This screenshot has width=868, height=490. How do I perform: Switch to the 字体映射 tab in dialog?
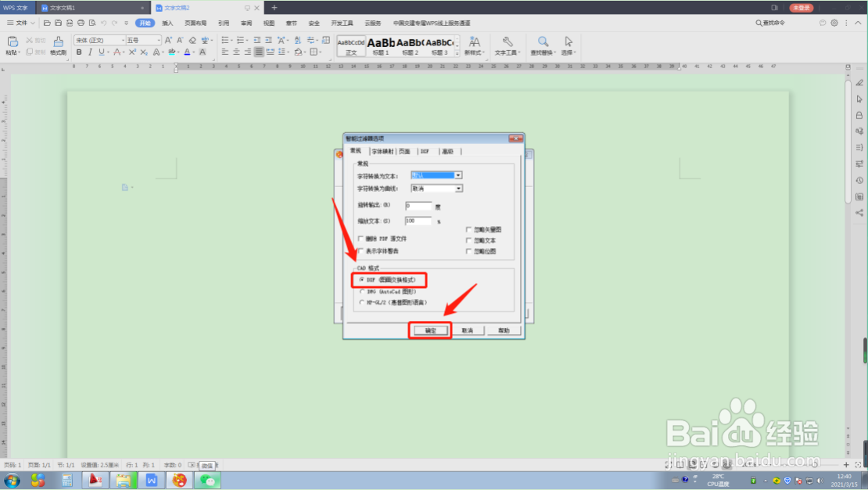(382, 151)
